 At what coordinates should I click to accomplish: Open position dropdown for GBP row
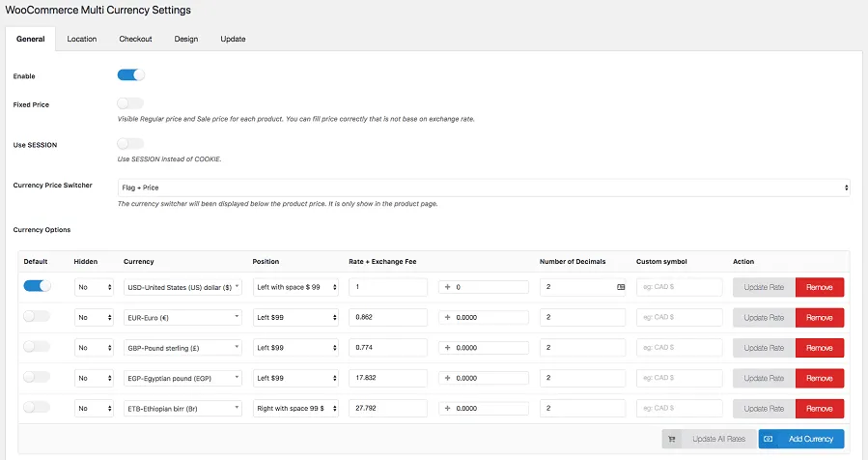(295, 348)
